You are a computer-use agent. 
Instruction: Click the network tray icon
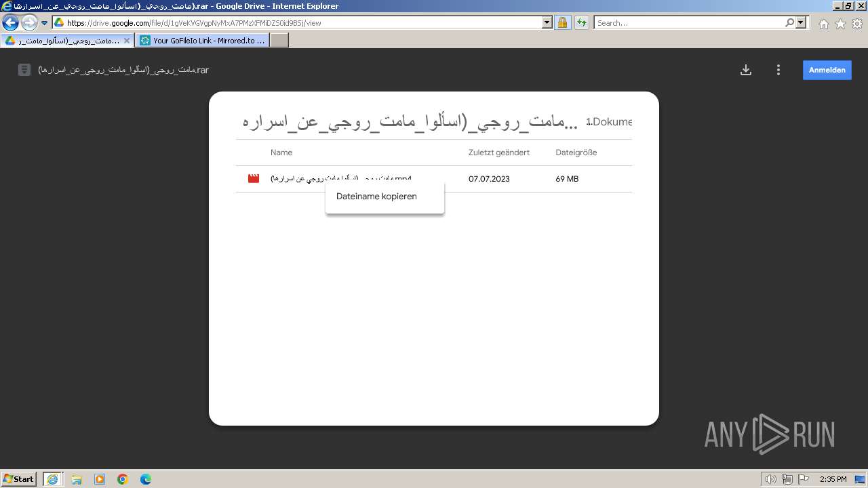click(x=787, y=479)
